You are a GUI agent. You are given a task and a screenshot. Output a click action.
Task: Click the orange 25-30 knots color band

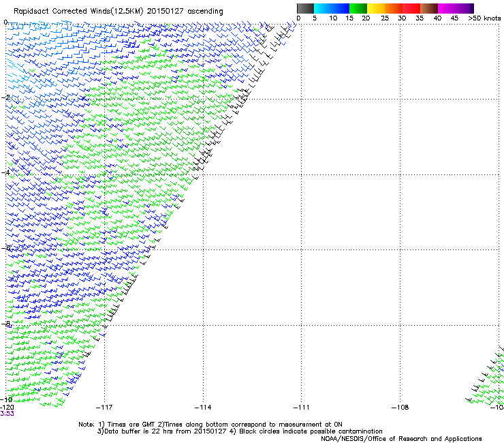[x=394, y=8]
